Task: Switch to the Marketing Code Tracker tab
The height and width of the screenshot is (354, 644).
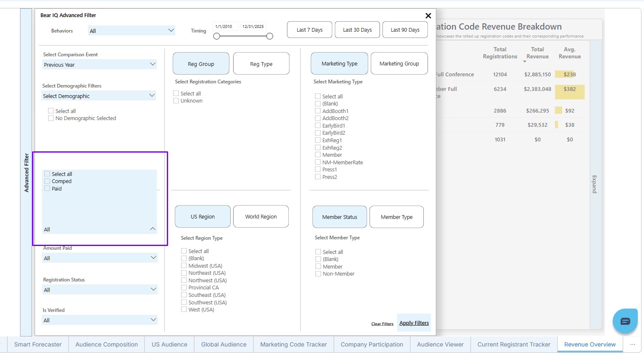Action: (x=293, y=344)
